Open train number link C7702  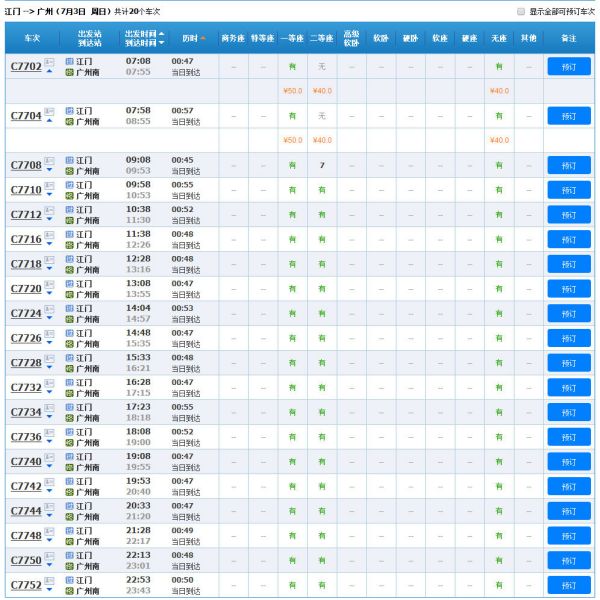(26, 67)
